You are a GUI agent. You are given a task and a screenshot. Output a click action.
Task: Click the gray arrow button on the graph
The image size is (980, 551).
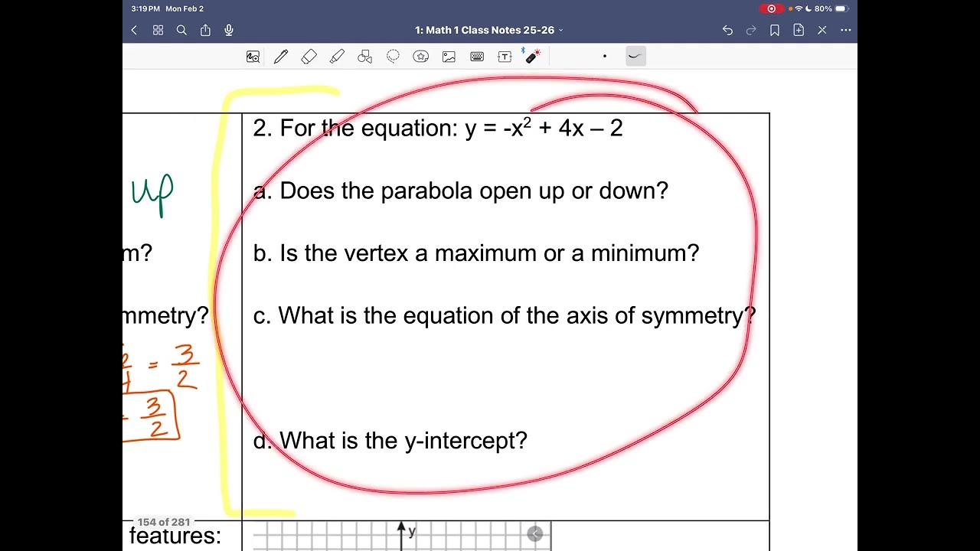(534, 534)
